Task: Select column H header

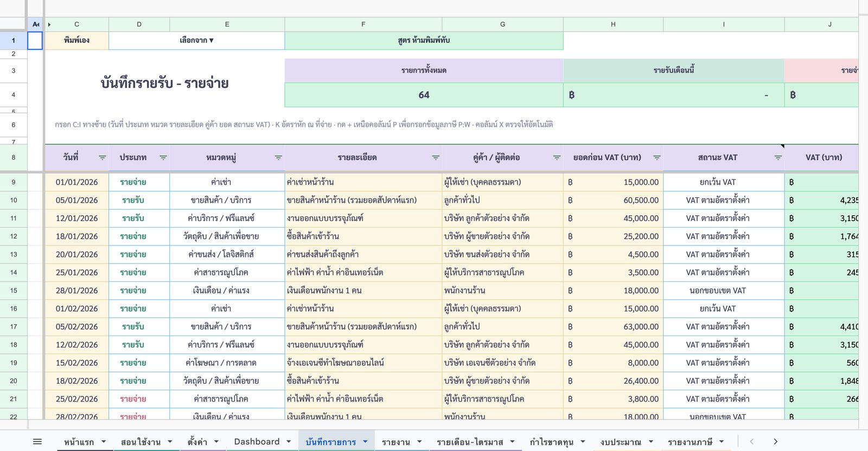Action: point(613,24)
